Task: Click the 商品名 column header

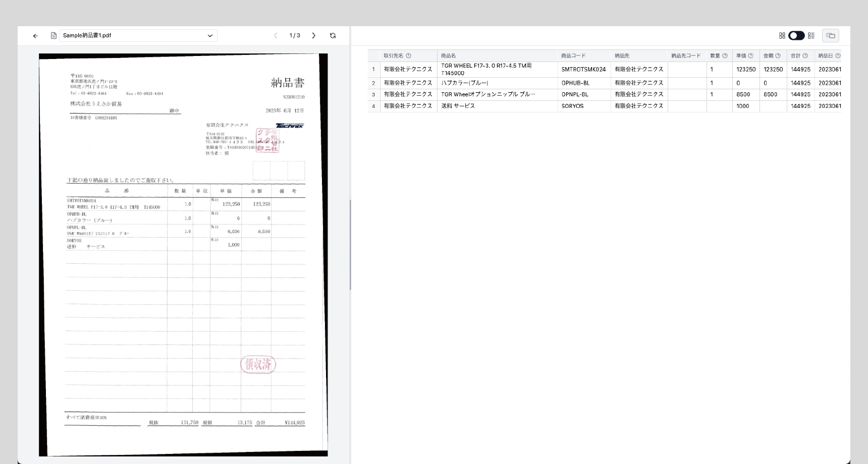Action: pos(448,56)
